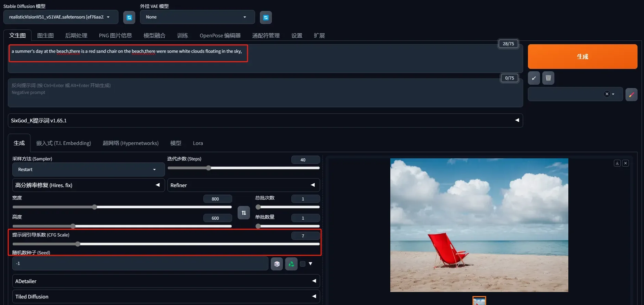Click the orange 生成 button
The image size is (644, 305).
point(582,57)
